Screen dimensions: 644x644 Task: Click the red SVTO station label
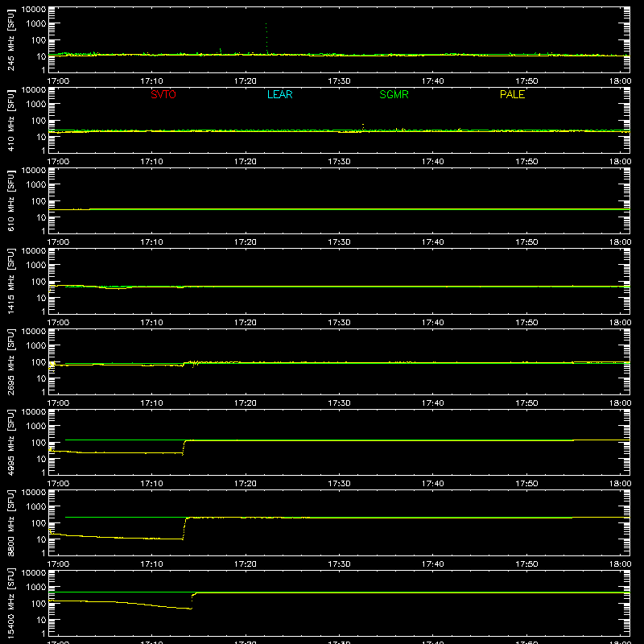(x=163, y=94)
